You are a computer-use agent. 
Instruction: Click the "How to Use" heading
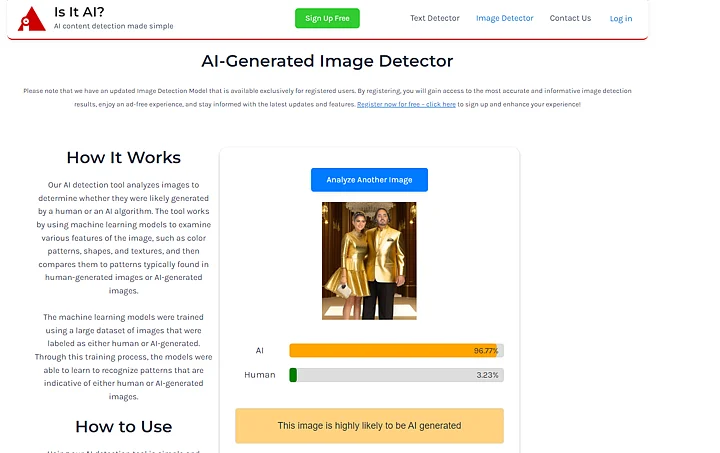point(123,426)
